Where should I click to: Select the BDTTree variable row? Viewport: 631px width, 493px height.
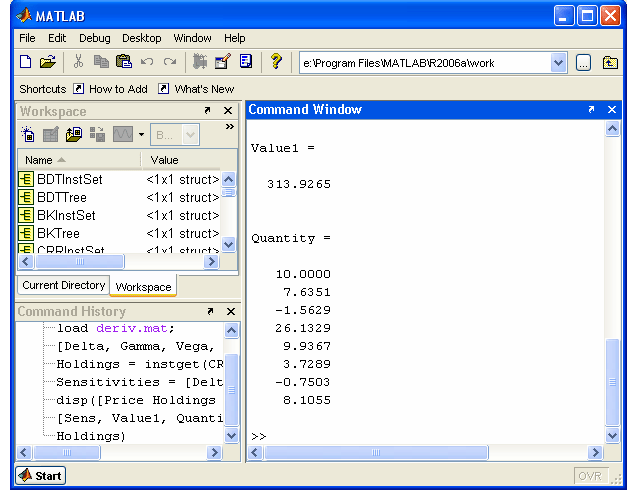point(119,198)
